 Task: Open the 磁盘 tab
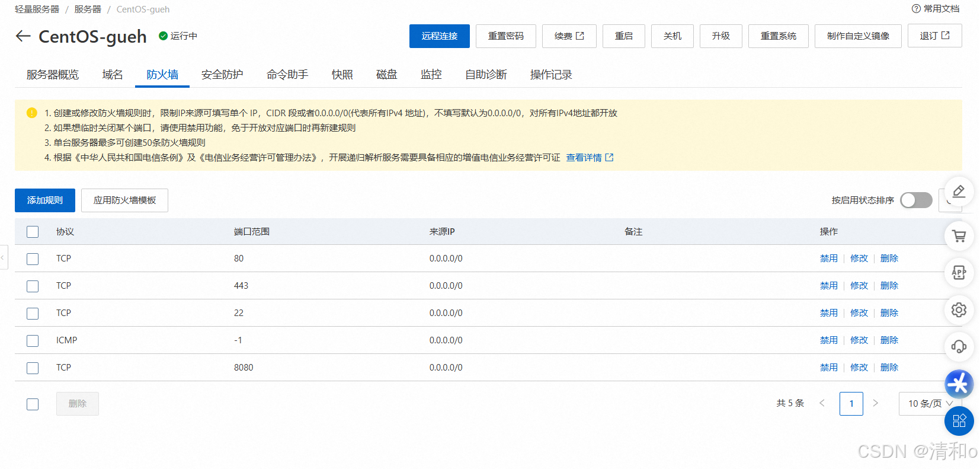tap(387, 75)
